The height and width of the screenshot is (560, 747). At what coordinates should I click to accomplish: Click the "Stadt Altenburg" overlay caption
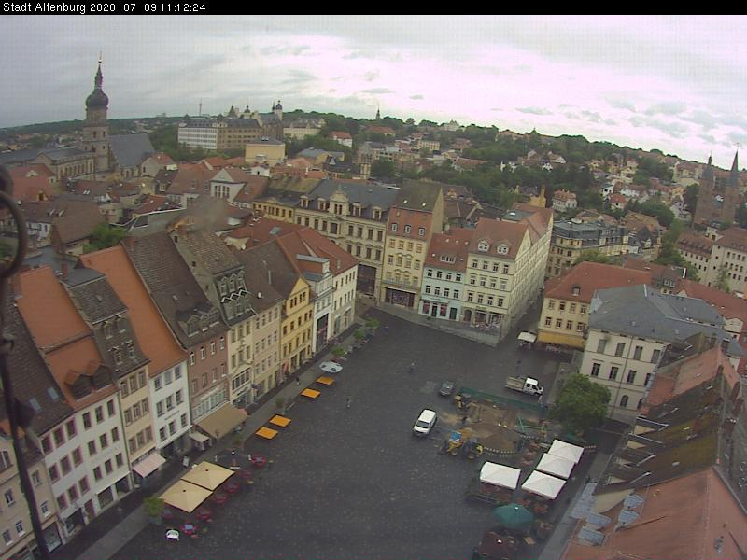pyautogui.click(x=45, y=7)
